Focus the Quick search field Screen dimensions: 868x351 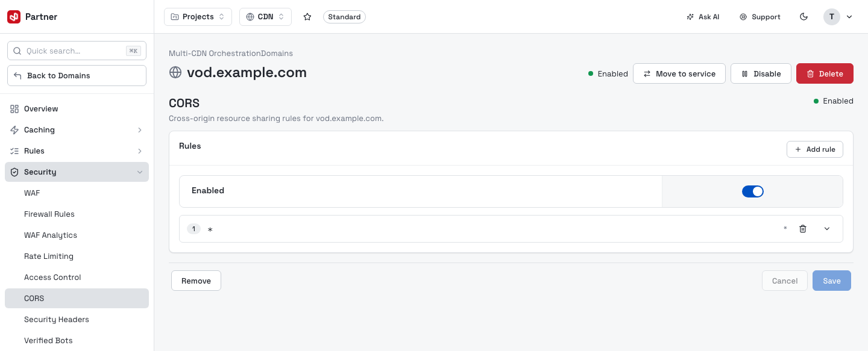pyautogui.click(x=77, y=51)
